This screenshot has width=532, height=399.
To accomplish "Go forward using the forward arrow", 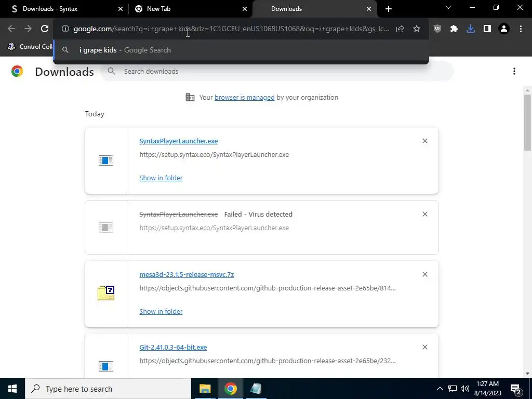I will pyautogui.click(x=28, y=29).
